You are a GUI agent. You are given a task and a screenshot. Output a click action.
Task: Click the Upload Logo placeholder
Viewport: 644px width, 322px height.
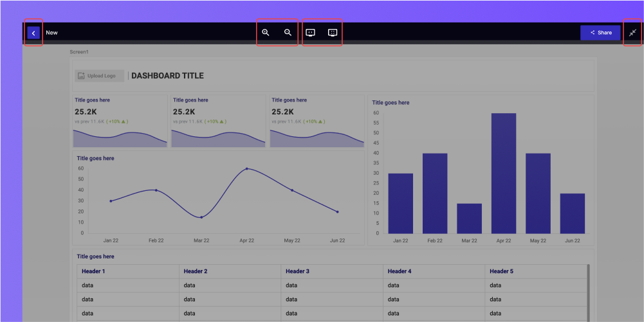[99, 76]
